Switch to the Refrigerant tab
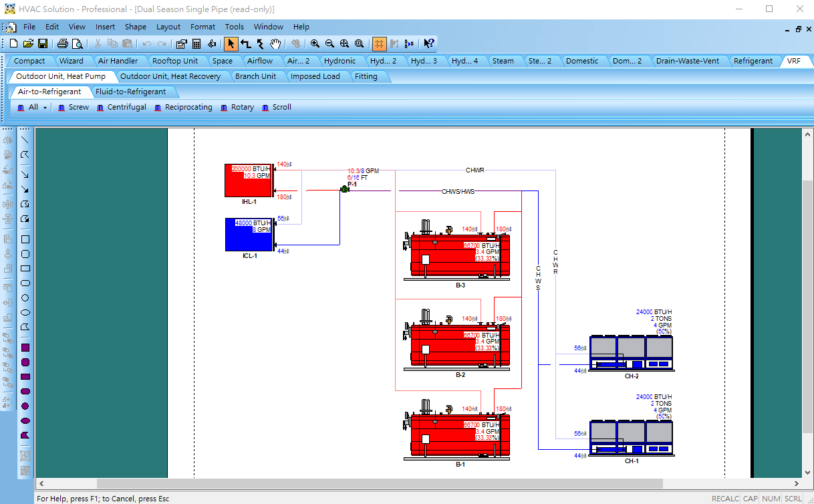This screenshot has height=504, width=814. point(753,61)
